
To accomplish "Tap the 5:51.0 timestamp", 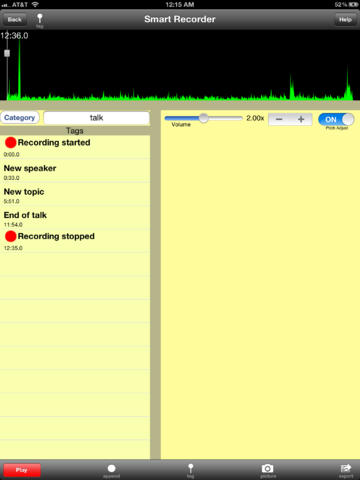I will tap(12, 201).
